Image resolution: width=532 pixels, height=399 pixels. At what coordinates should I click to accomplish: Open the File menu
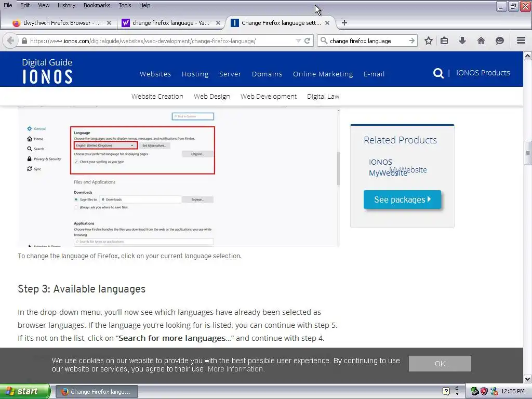point(8,5)
